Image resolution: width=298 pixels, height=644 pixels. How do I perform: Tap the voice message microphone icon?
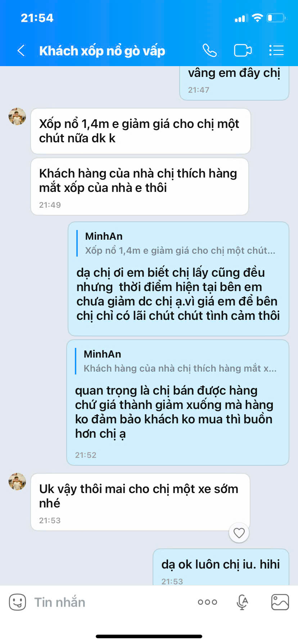click(x=243, y=602)
